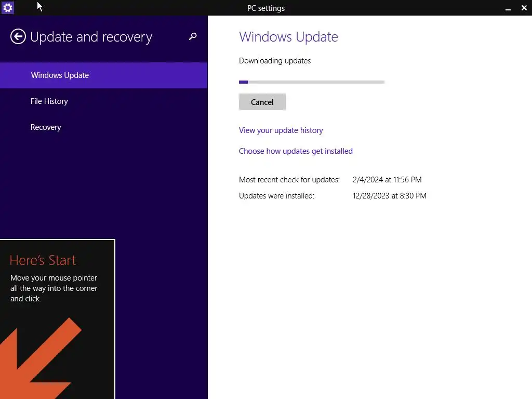Cancel the update download
This screenshot has width=532, height=399.
click(x=262, y=102)
